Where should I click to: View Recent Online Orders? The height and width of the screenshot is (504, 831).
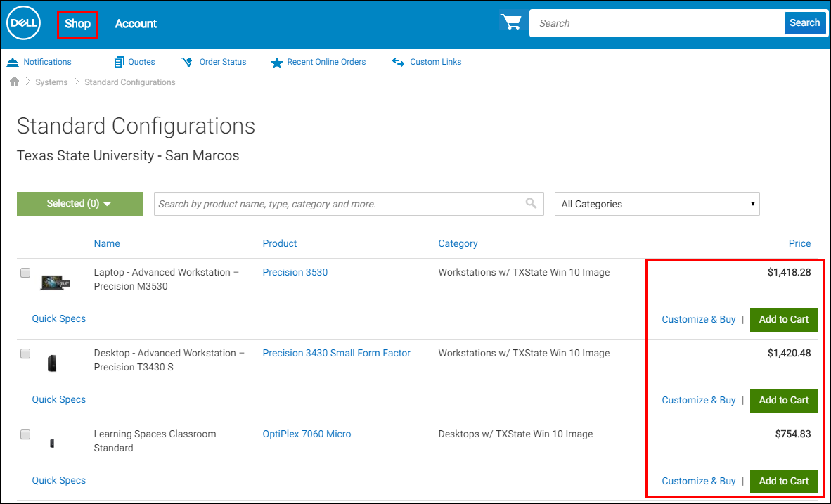(x=326, y=62)
